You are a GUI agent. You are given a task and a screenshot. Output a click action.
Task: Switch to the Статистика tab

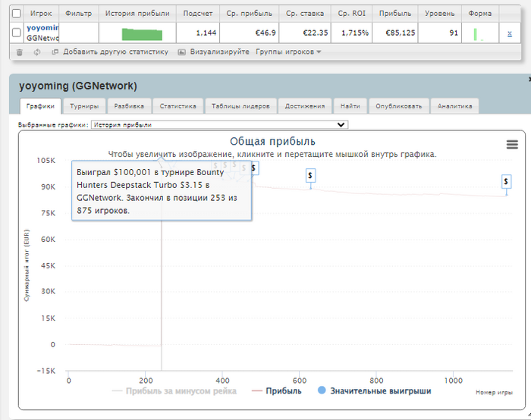[178, 106]
